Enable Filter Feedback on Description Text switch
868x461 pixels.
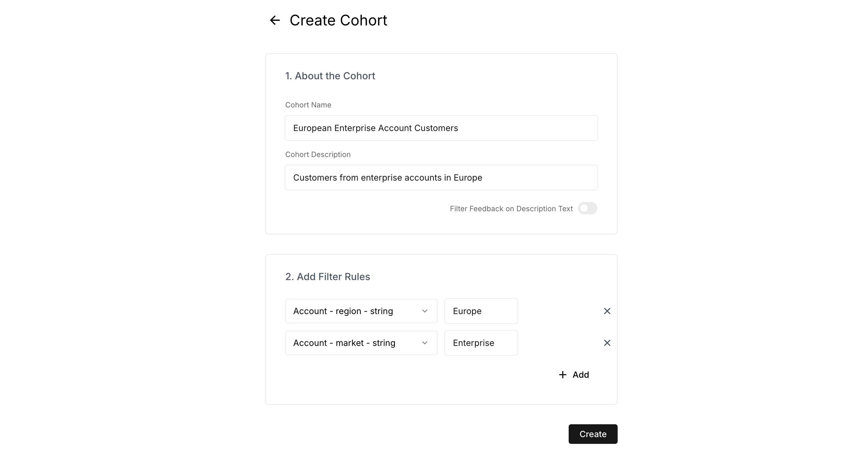click(x=587, y=208)
